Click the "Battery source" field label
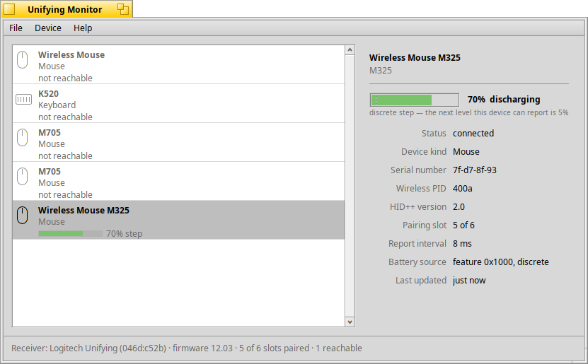Screen dimensions: 588x364 point(417,262)
